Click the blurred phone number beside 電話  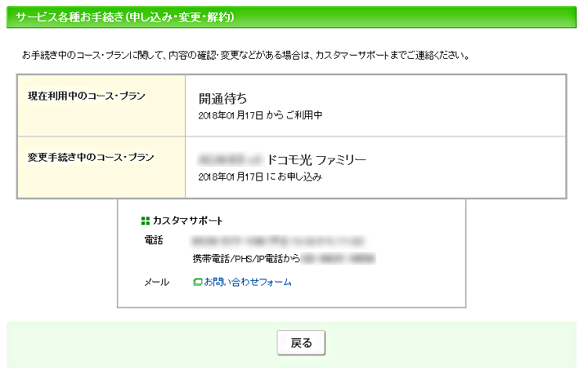(278, 241)
